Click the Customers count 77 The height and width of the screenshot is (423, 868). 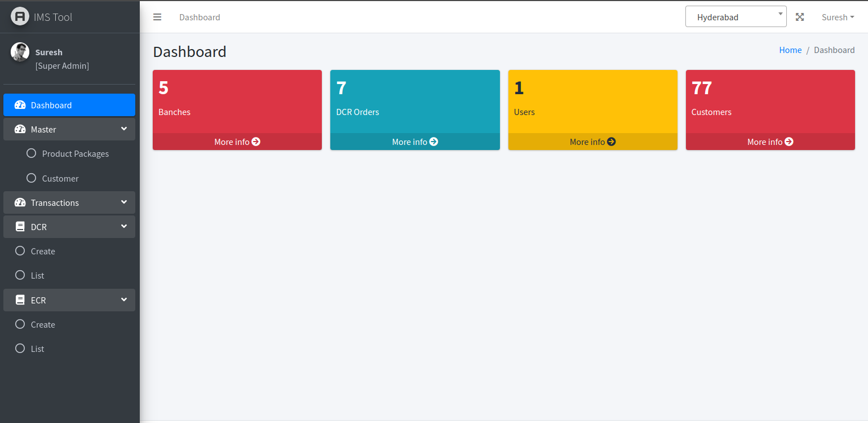click(702, 88)
